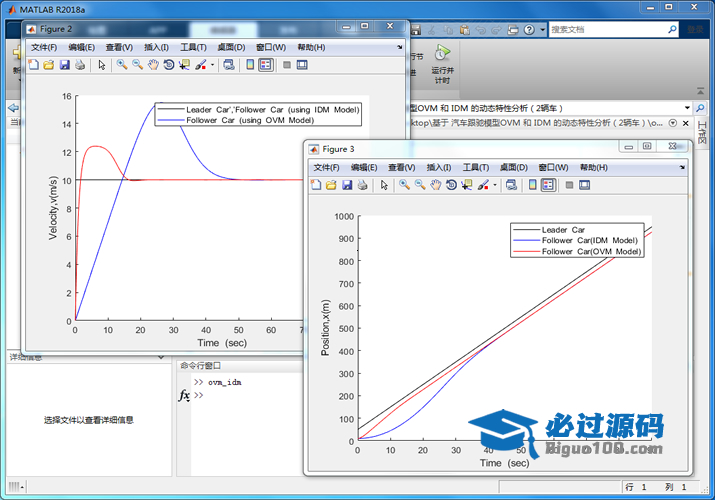
Task: Click back arrow in MATLAB folder toolbar
Action: pyautogui.click(x=14, y=108)
